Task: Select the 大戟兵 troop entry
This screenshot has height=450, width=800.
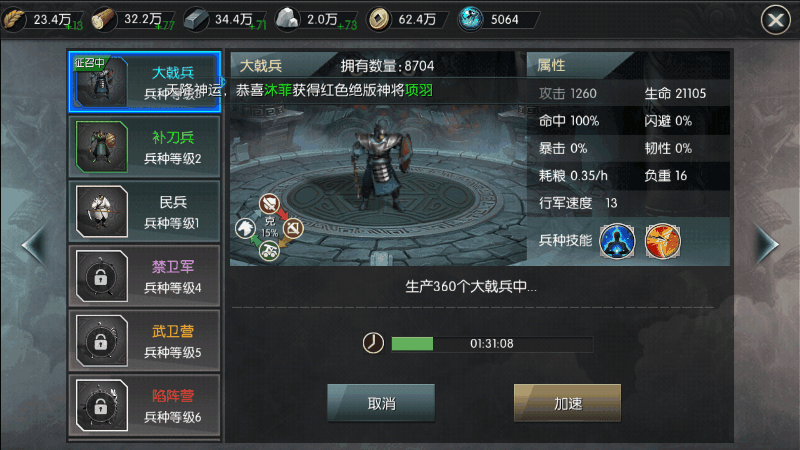Action: pyautogui.click(x=145, y=82)
